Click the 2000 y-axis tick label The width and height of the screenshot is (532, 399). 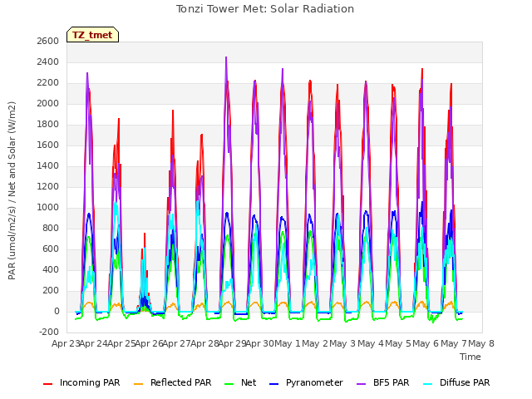coord(48,103)
